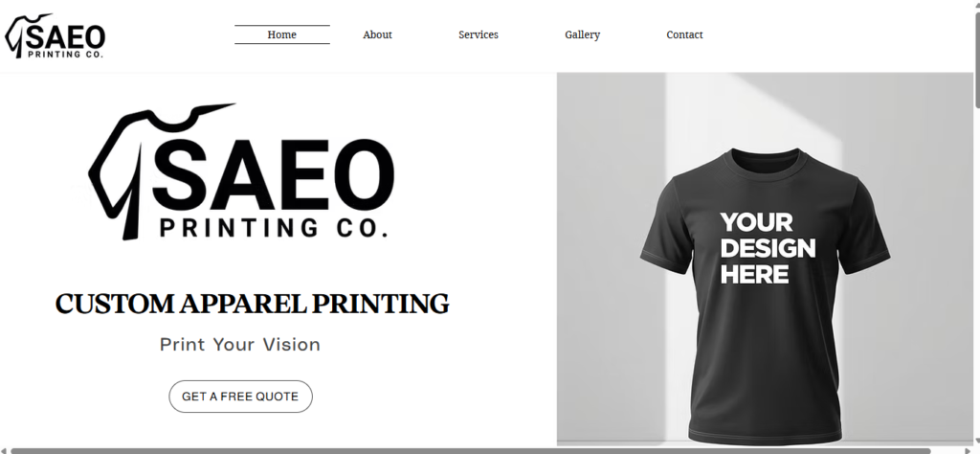Open the Services menu item
The image size is (980, 454).
(x=479, y=35)
